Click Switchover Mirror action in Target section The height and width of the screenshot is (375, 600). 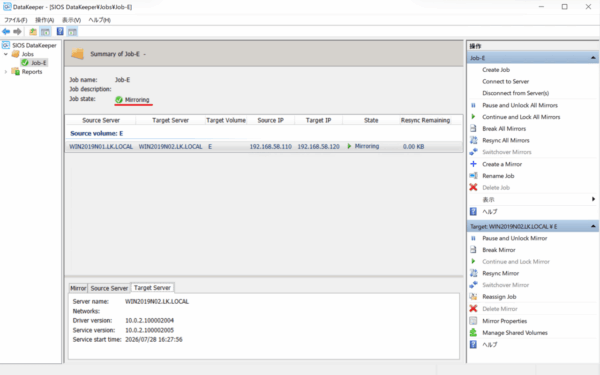coord(505,285)
